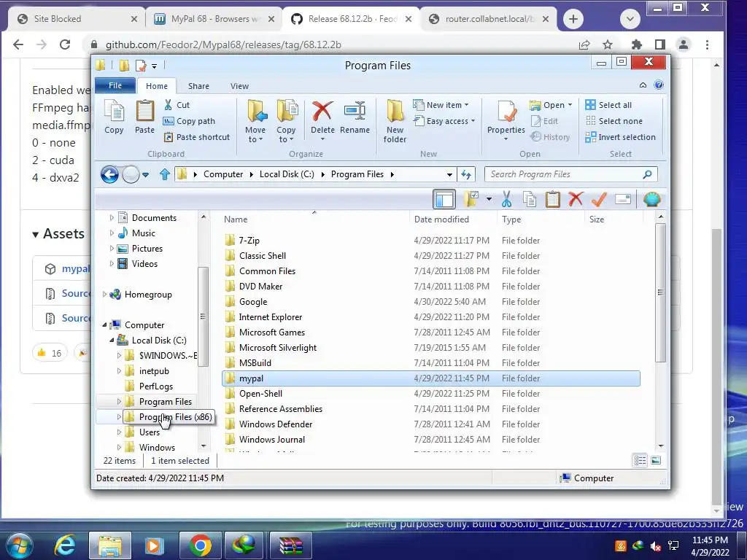Open the New item dropdown

click(x=441, y=105)
